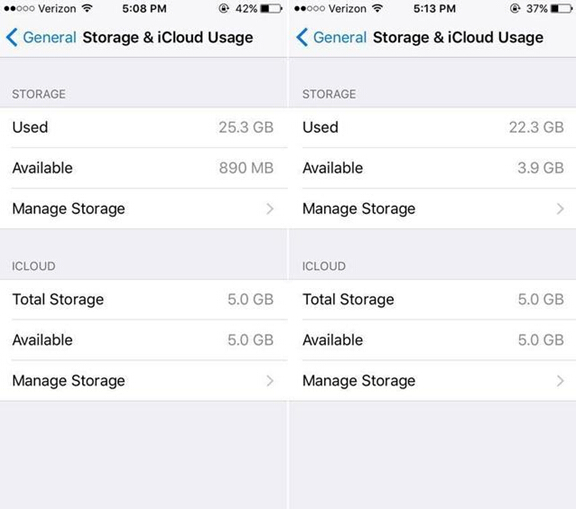This screenshot has height=509, width=576.
Task: Tap the rotation lock icon beside 37%
Action: (x=515, y=8)
